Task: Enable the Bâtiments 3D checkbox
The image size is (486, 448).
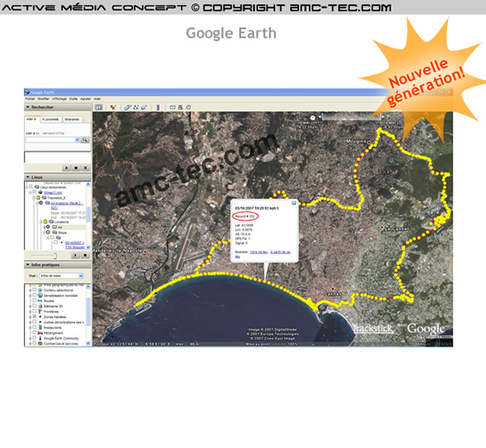Action: coord(34,306)
